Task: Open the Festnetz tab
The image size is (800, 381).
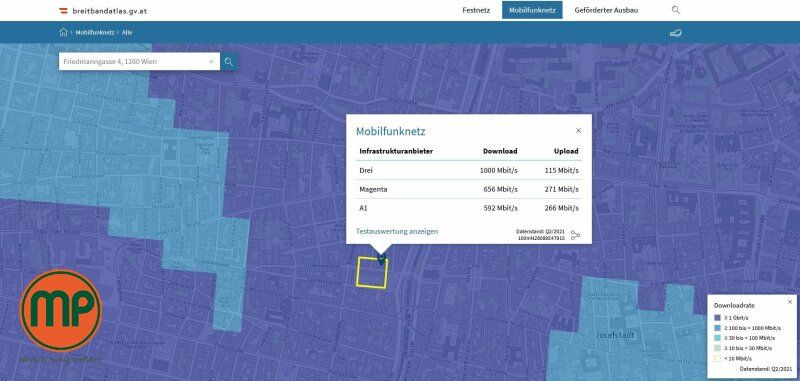Action: click(476, 10)
